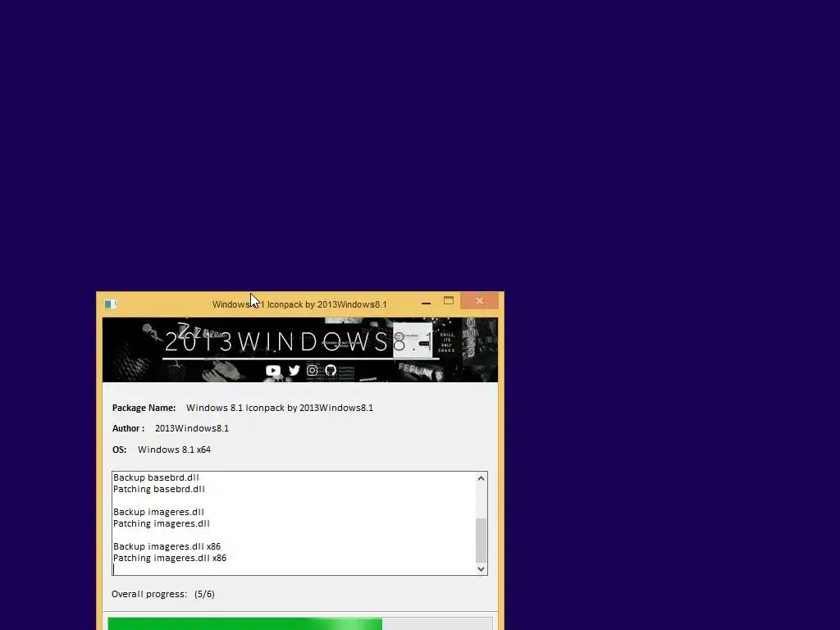Click the installer app icon in title bar
Viewport: 840px width, 630px height.
(111, 304)
